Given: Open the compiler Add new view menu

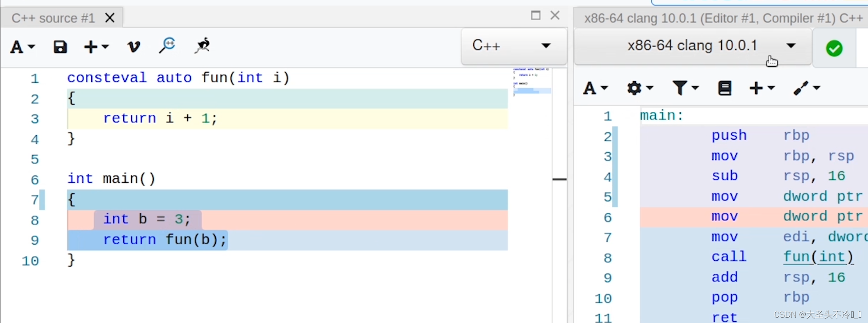Looking at the screenshot, I should coord(762,88).
